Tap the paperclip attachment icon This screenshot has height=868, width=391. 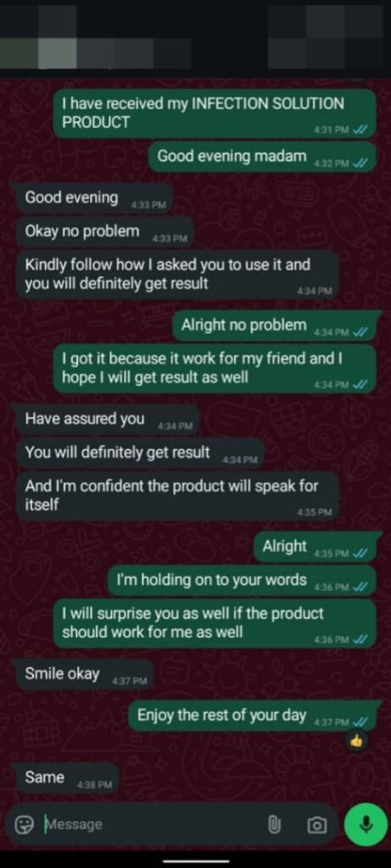pos(272,826)
